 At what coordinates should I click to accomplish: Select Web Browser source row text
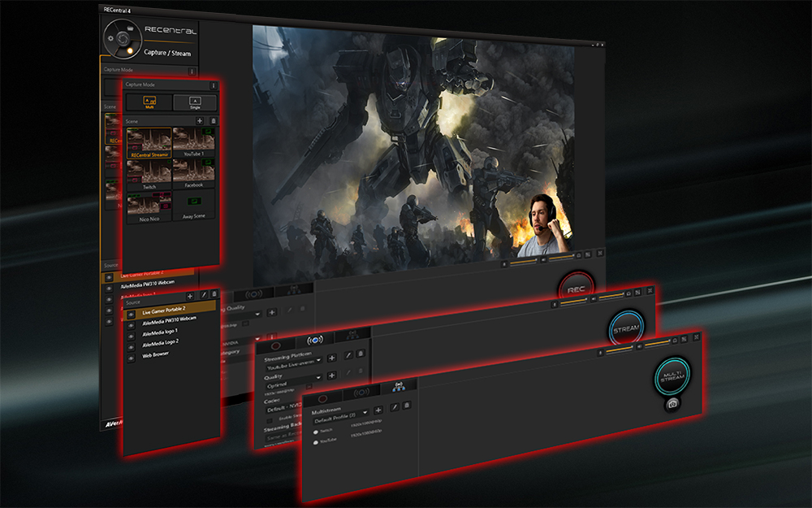156,355
